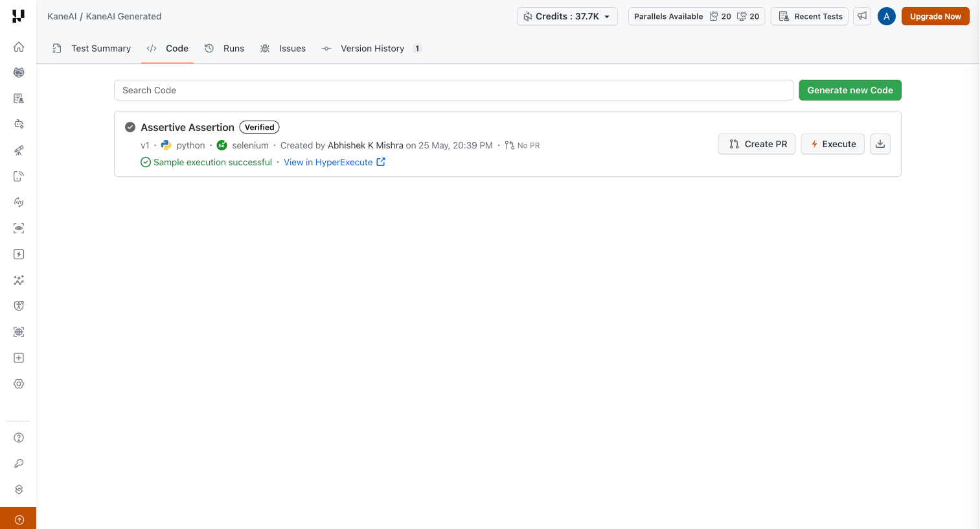Open the Issues tab
The image size is (980, 529).
[x=283, y=49]
